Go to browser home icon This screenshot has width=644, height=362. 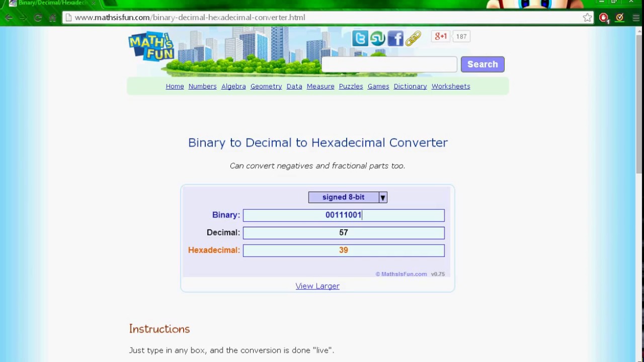[x=52, y=18]
